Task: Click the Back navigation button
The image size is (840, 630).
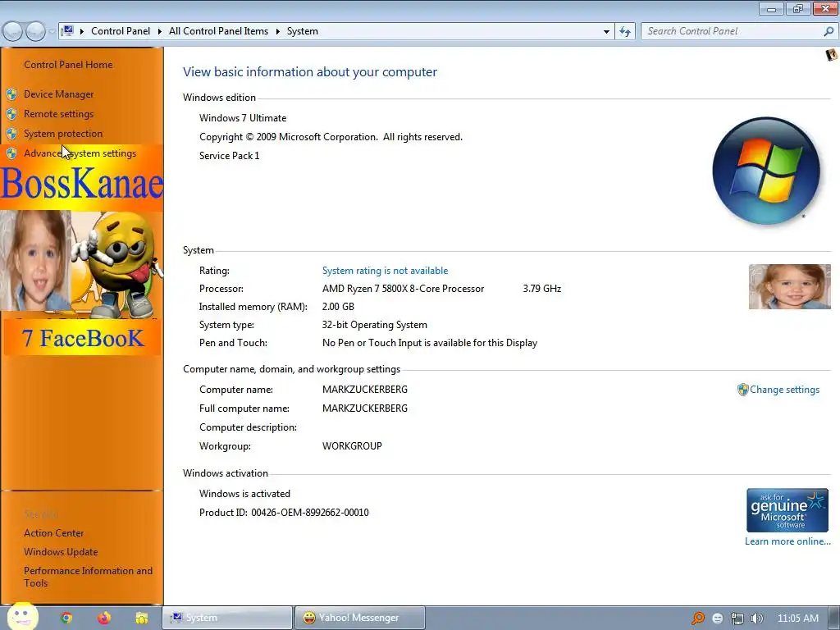Action: pos(13,32)
